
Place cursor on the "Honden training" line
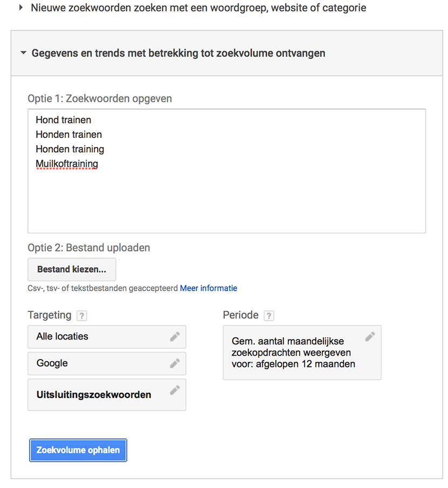(70, 149)
